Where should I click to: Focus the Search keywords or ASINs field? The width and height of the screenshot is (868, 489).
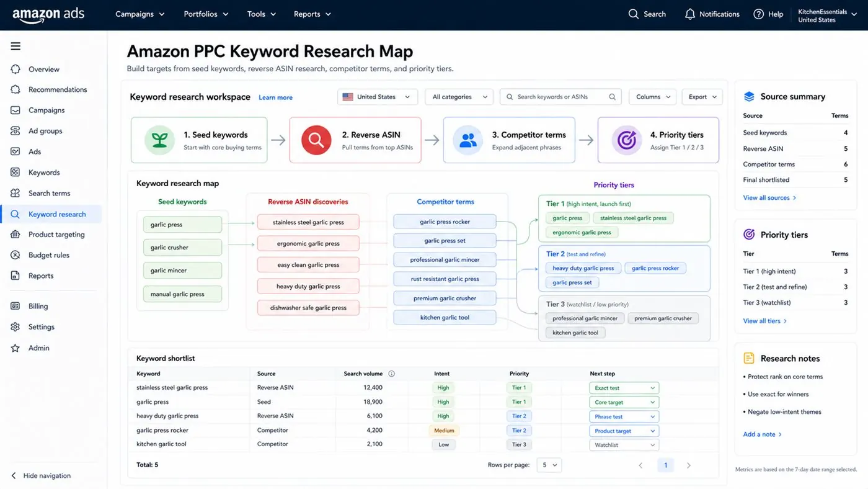[560, 97]
